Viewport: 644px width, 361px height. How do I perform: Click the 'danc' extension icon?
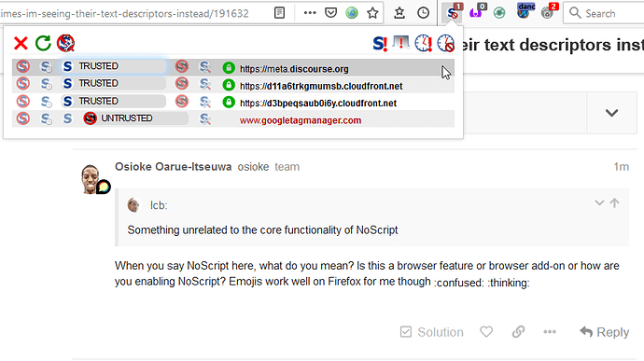click(525, 11)
